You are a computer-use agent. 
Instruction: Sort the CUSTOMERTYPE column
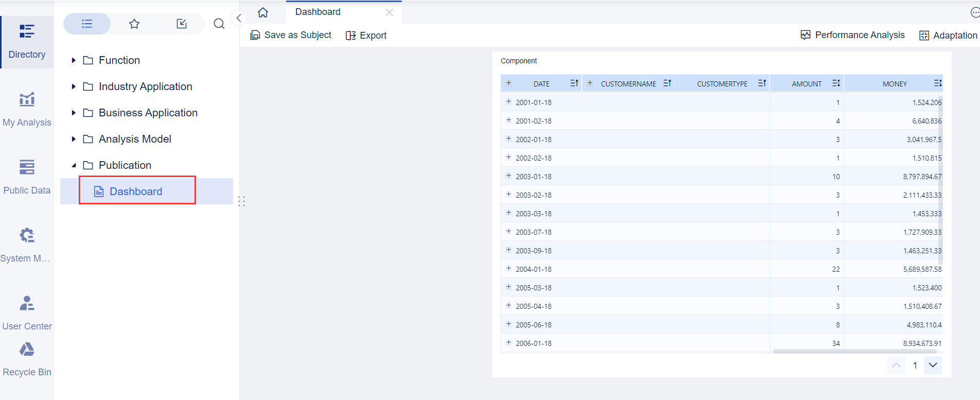tap(762, 83)
